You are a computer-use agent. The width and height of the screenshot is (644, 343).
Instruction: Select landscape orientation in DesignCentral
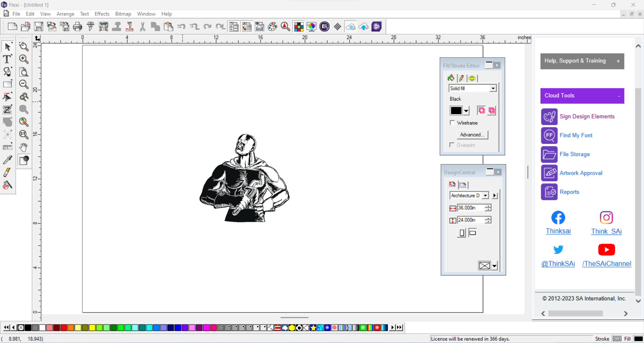pos(473,233)
